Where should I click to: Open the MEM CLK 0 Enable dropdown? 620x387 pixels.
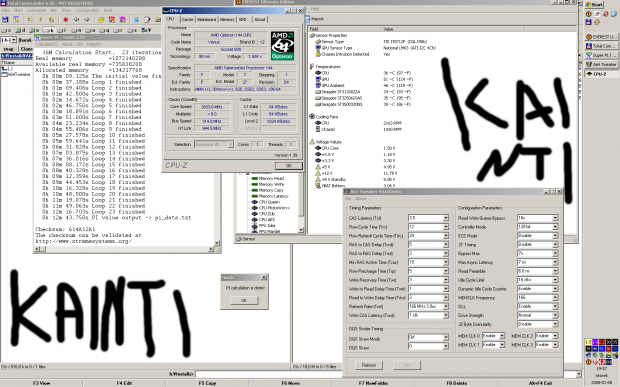(502, 336)
